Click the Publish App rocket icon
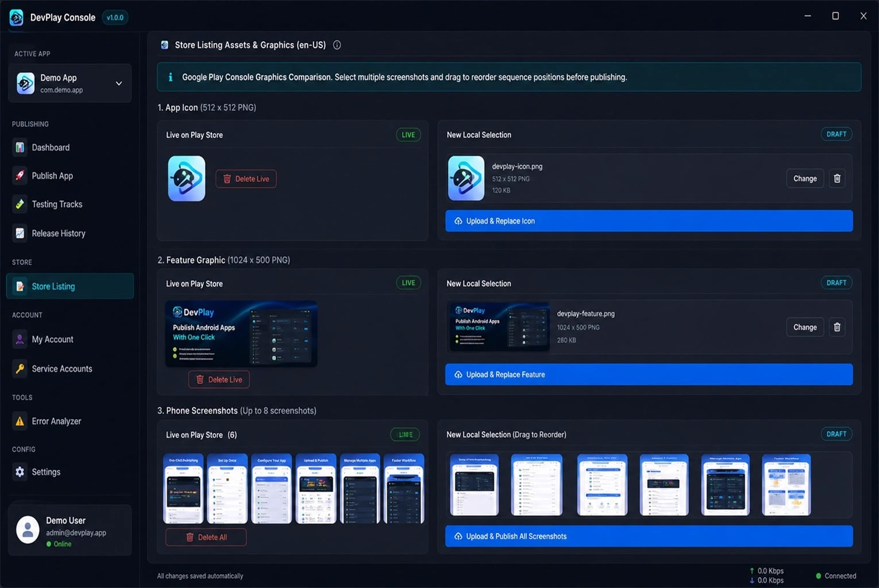 tap(20, 176)
